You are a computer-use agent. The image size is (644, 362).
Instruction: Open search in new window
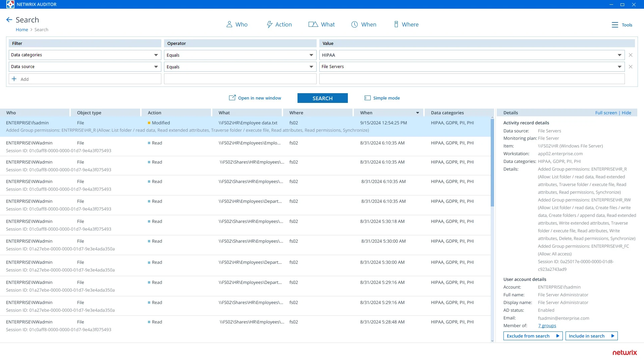[255, 98]
